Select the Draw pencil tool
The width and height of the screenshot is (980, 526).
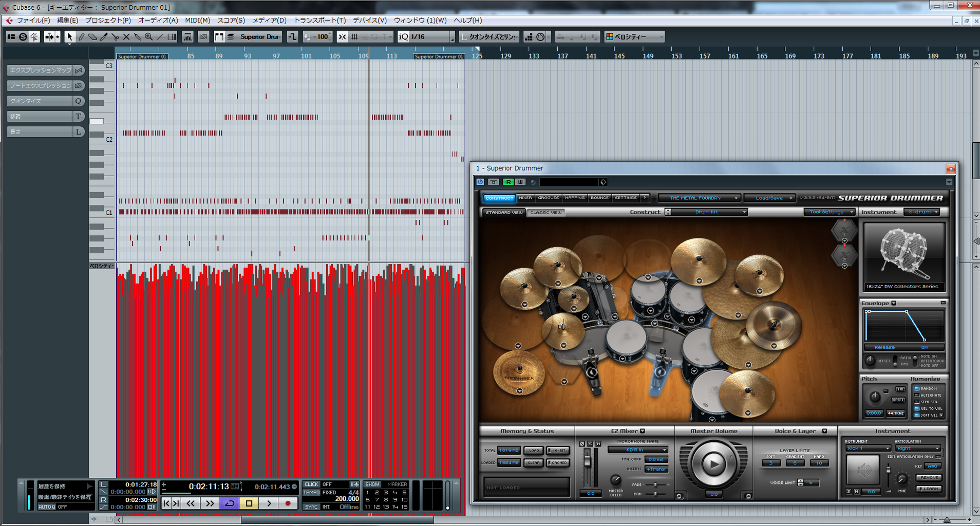81,36
